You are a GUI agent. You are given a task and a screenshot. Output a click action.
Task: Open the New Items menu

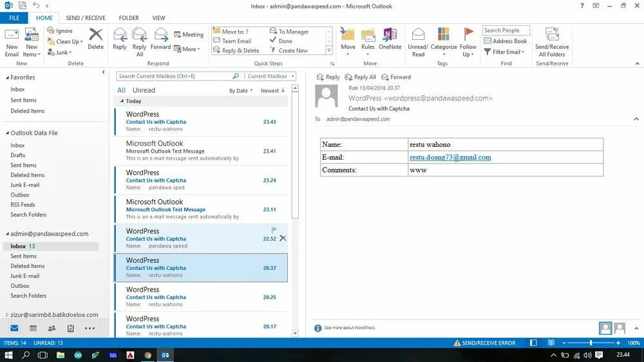31,43
